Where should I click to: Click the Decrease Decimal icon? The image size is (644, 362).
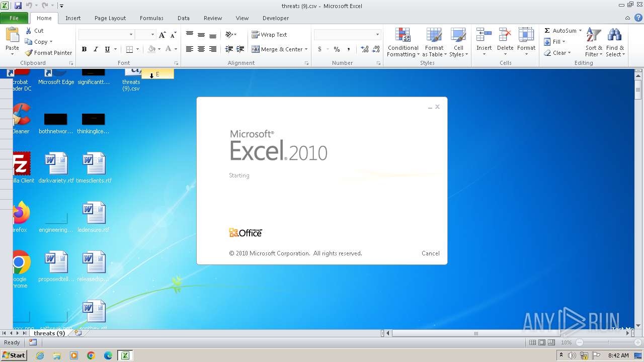(376, 49)
